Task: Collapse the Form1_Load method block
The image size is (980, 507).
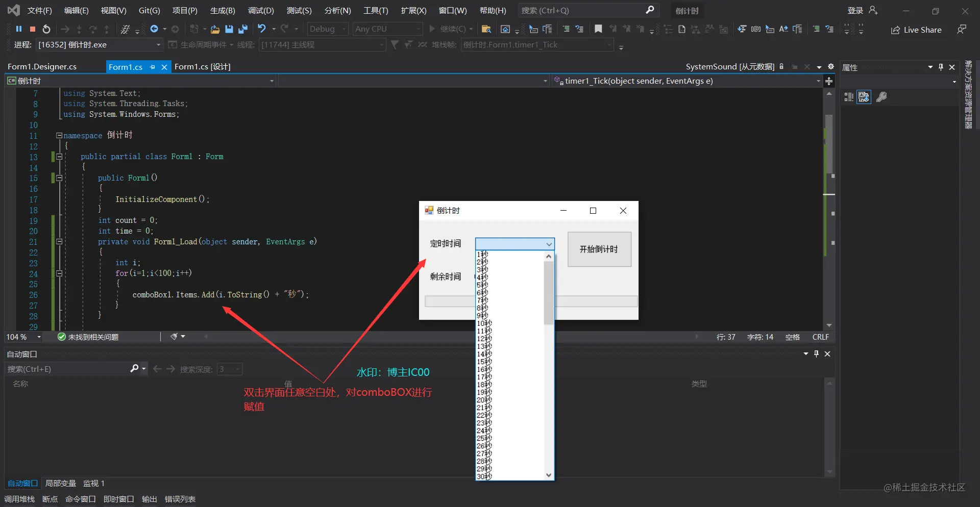Action: click(59, 242)
